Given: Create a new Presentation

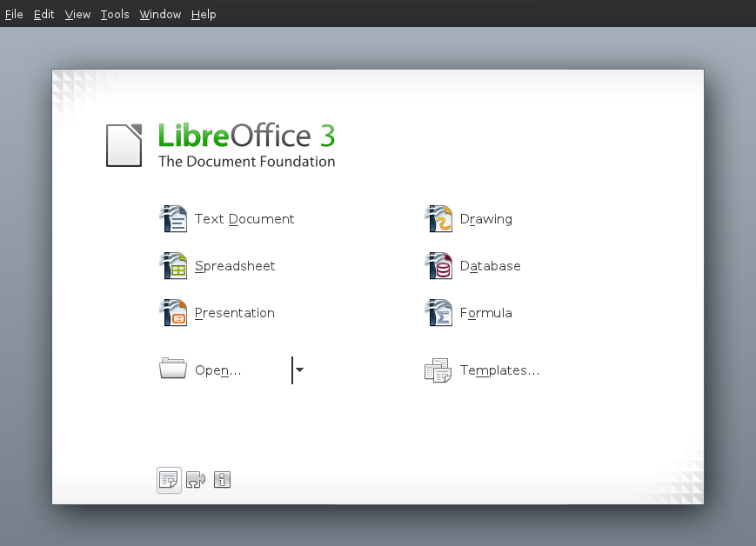Looking at the screenshot, I should (235, 313).
